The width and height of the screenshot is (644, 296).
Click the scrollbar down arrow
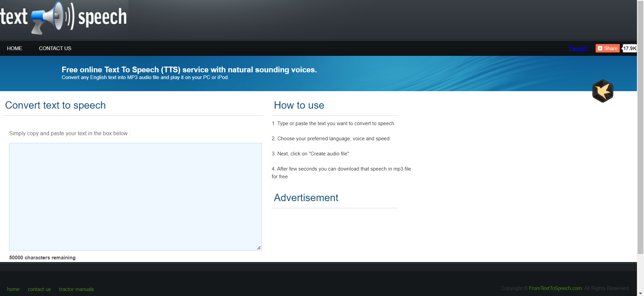tap(640, 293)
